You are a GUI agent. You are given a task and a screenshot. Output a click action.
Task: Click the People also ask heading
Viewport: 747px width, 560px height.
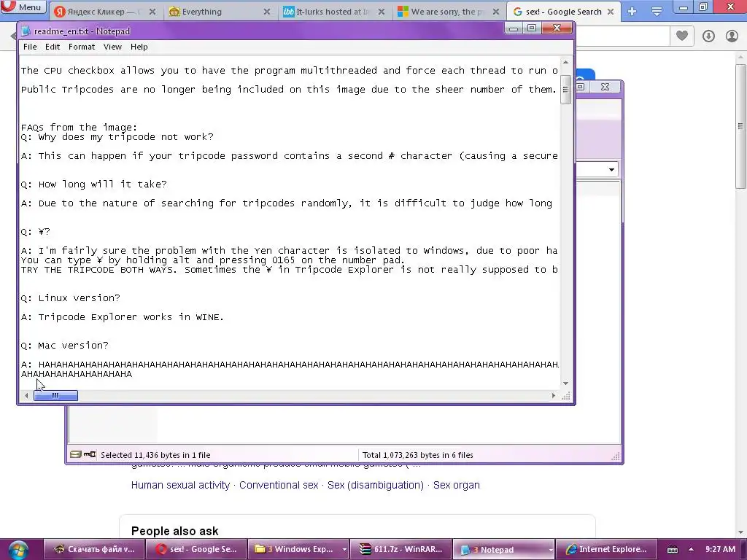coord(174,531)
